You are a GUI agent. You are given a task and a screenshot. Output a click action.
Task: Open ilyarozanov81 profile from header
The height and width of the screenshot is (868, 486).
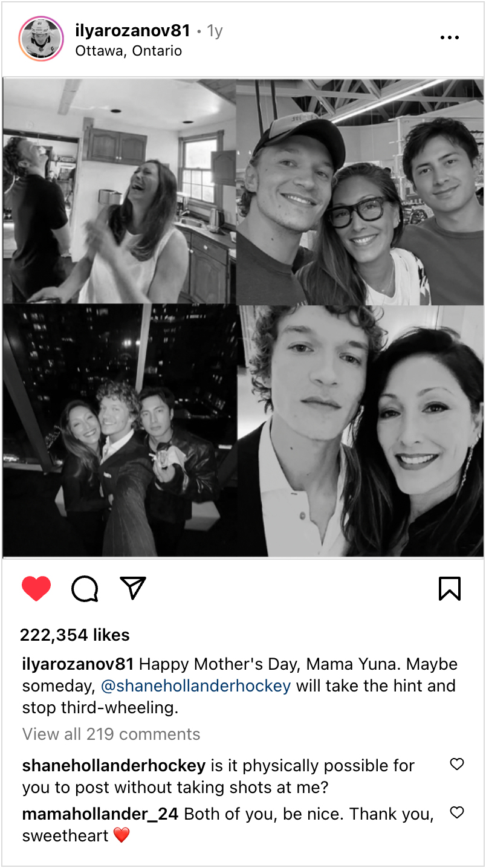132,30
